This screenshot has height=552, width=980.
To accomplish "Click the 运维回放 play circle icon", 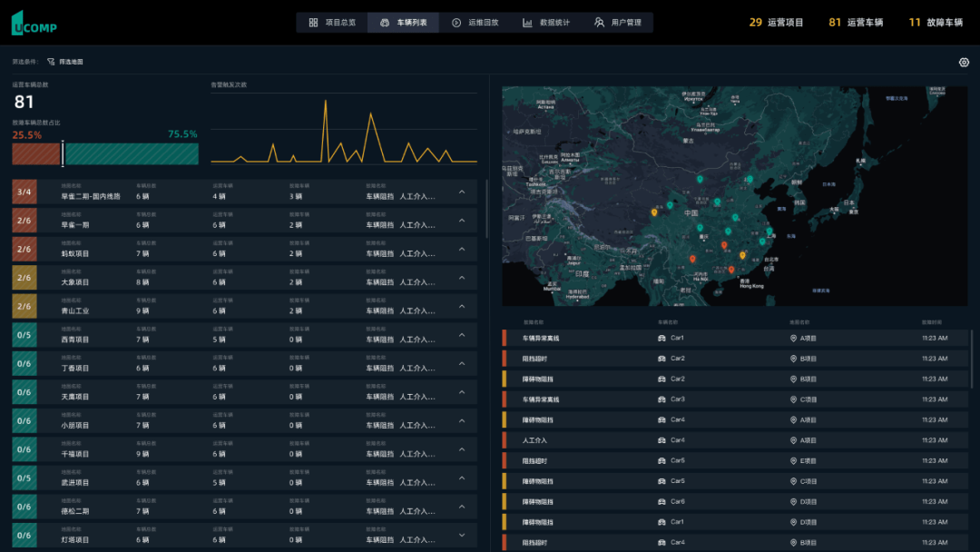I will point(456,23).
